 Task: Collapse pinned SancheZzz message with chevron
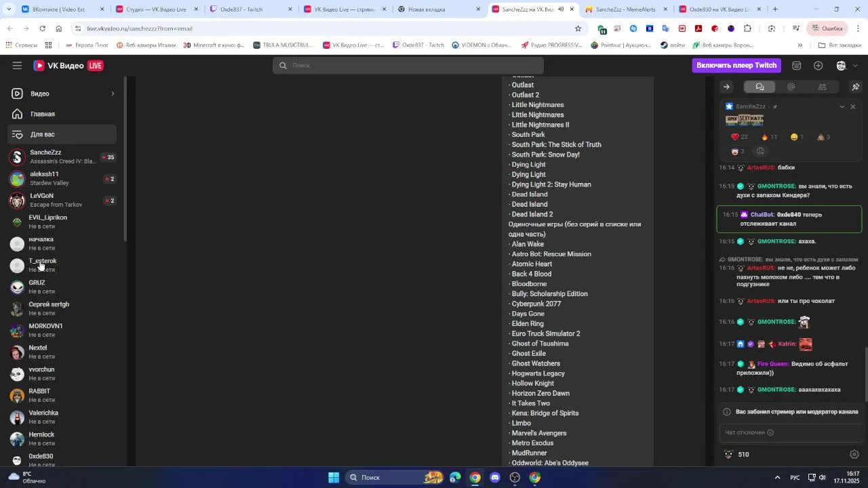coord(842,106)
